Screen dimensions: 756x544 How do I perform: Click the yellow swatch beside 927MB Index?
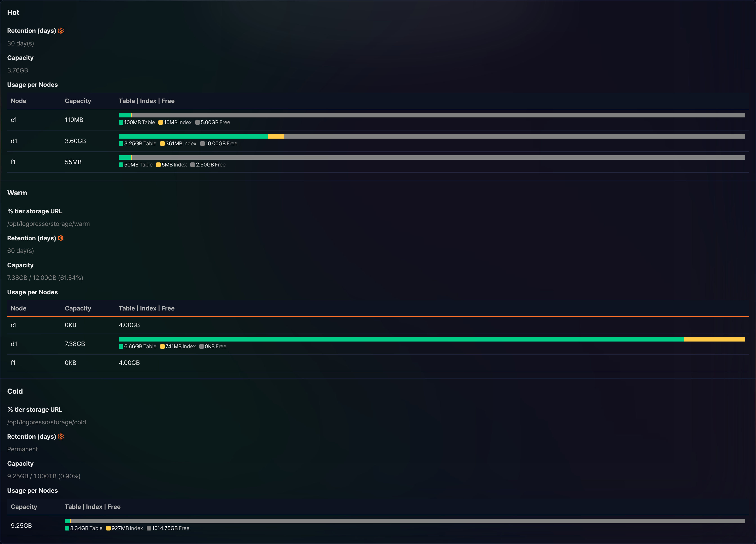(x=108, y=528)
